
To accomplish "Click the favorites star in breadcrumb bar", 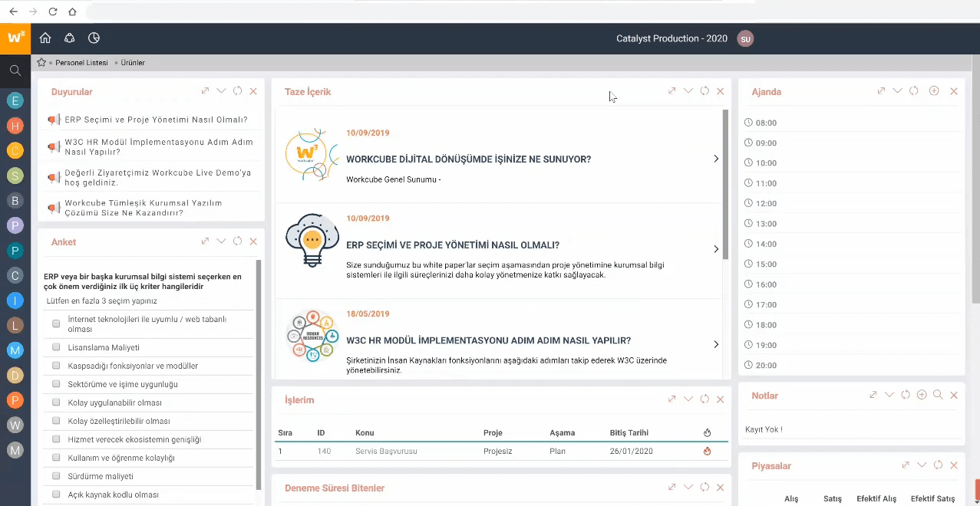I will [42, 62].
